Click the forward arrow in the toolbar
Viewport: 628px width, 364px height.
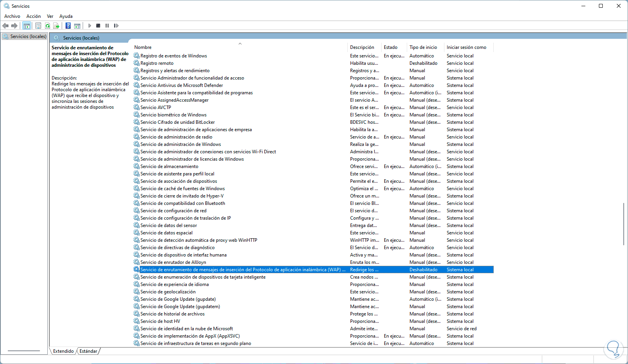pyautogui.click(x=14, y=26)
